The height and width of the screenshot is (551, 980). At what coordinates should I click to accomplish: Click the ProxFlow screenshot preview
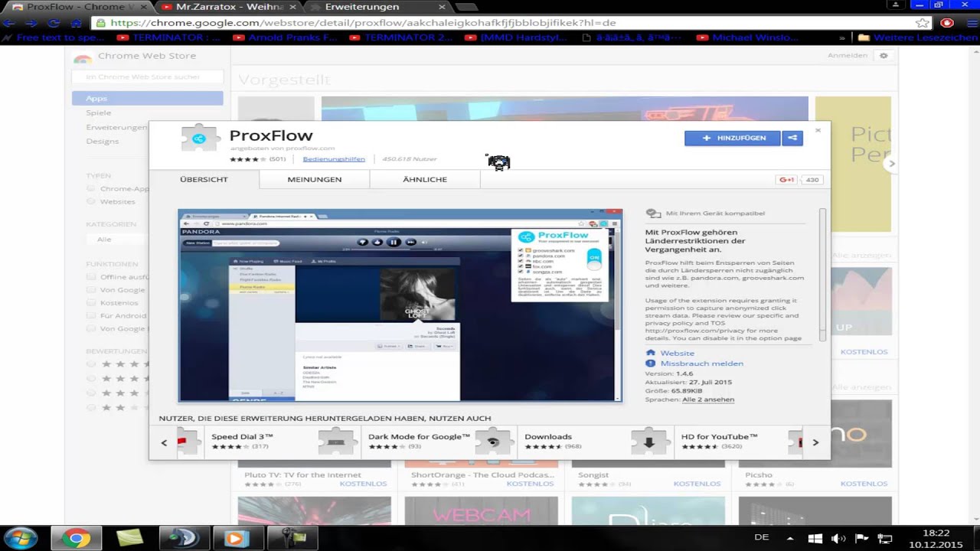pos(400,305)
